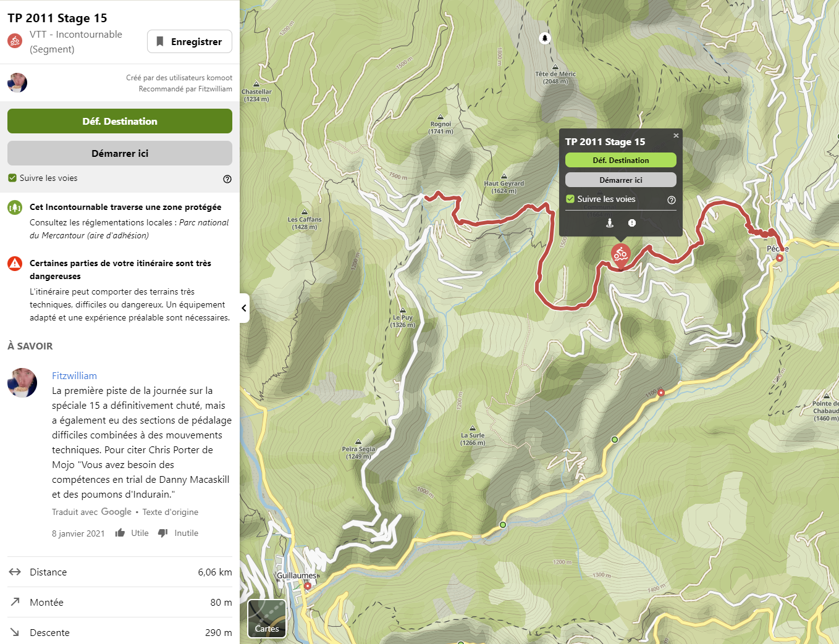
Task: Click the thumbs-down Inutile icon
Action: (163, 533)
